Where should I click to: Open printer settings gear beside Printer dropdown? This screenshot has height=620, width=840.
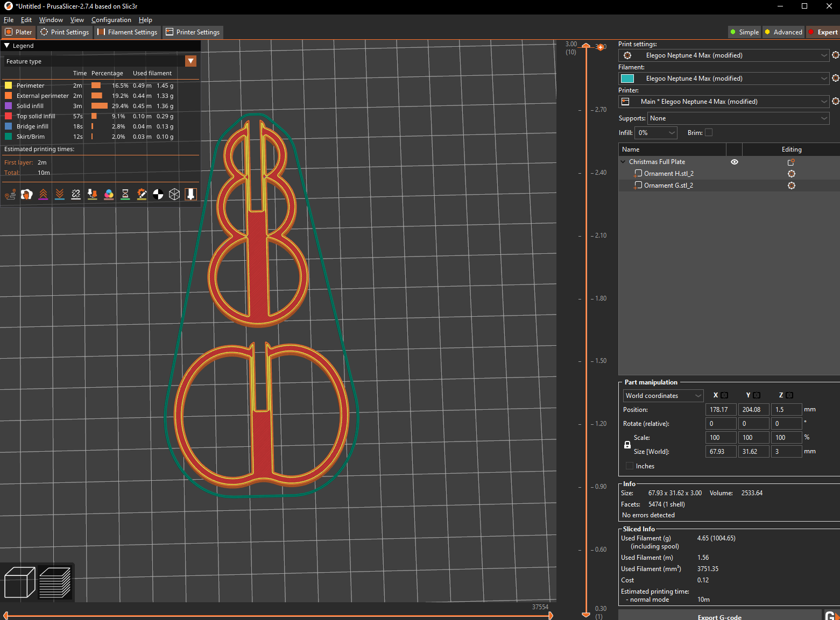pyautogui.click(x=836, y=101)
